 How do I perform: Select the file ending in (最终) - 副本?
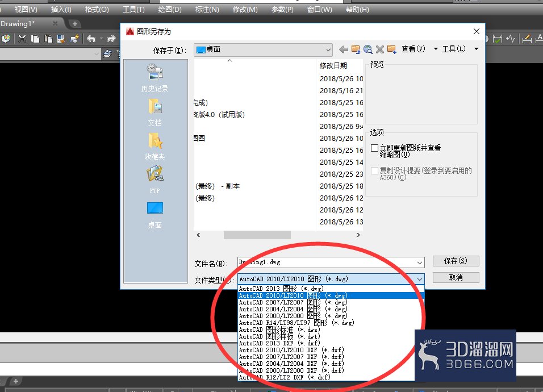218,186
